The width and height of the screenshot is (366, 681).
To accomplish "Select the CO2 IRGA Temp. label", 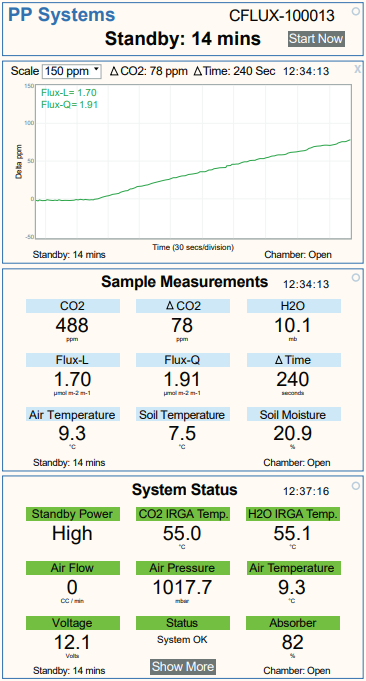I will [183, 514].
